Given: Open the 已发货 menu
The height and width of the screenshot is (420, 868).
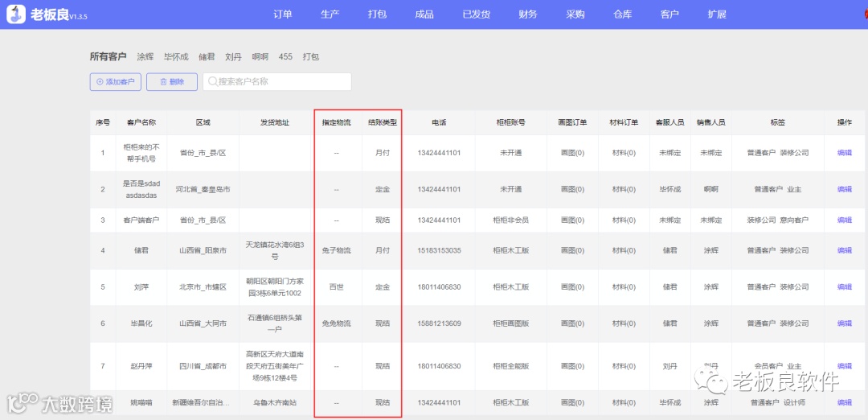Looking at the screenshot, I should pyautogui.click(x=476, y=14).
